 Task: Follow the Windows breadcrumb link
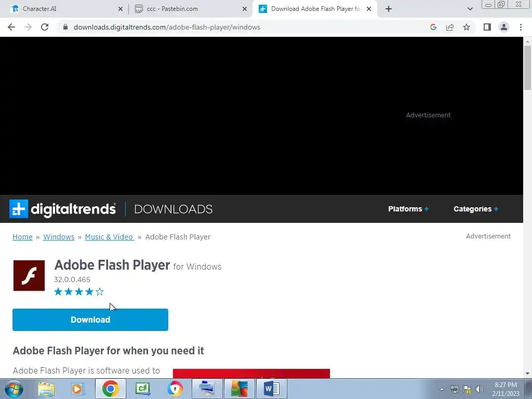tap(59, 237)
